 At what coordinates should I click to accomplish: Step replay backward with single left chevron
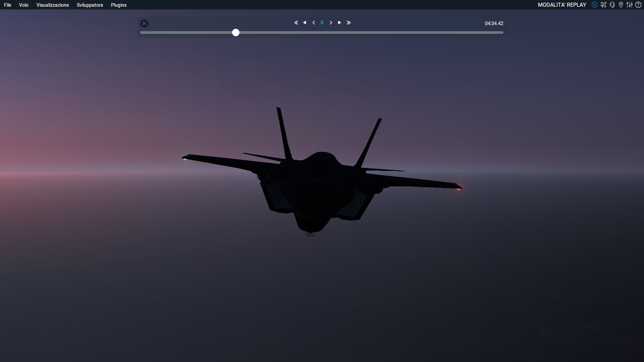[x=314, y=23]
